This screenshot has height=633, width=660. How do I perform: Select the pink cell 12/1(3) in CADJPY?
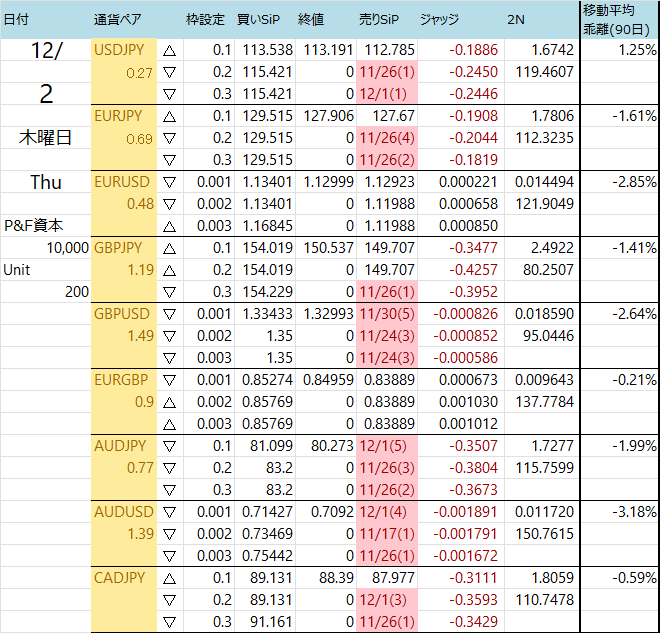coord(387,600)
